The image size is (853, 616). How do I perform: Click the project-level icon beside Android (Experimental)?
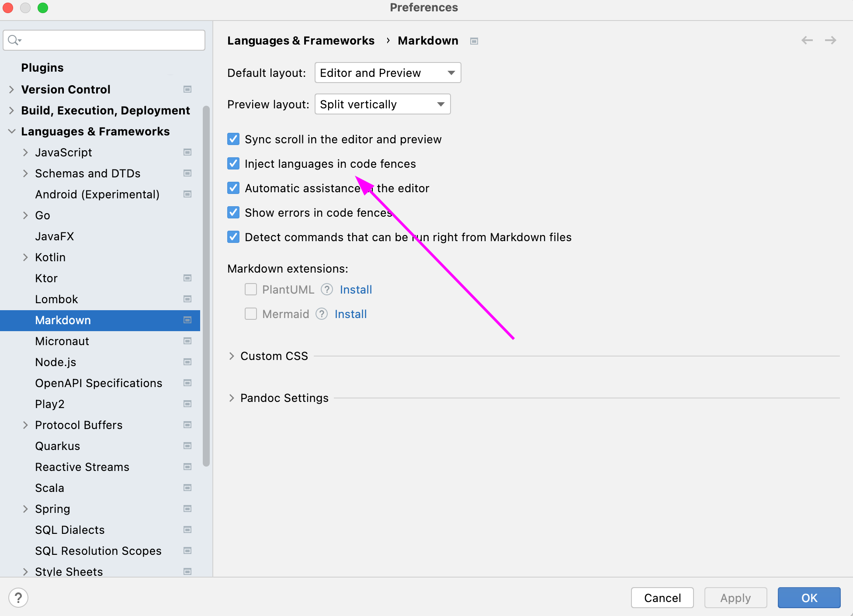point(187,194)
